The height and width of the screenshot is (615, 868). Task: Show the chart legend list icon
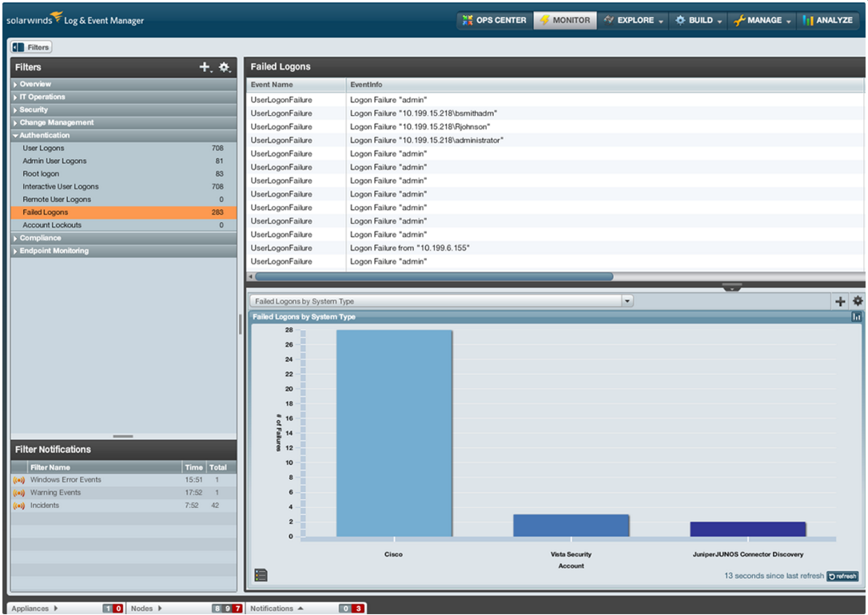(x=261, y=575)
